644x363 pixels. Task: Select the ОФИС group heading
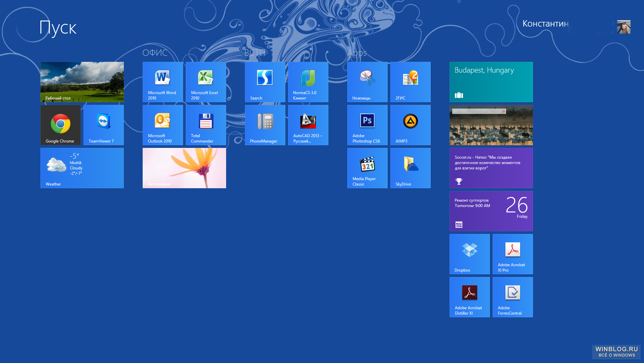155,53
